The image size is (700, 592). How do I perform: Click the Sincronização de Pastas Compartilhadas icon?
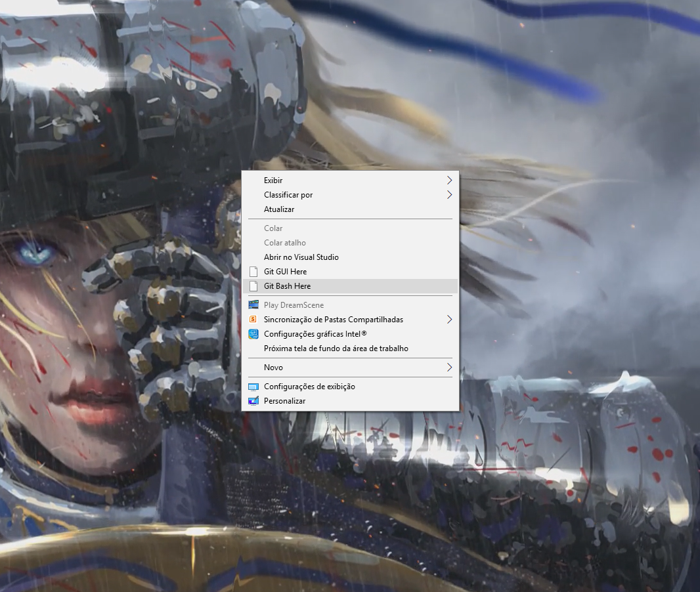(253, 320)
